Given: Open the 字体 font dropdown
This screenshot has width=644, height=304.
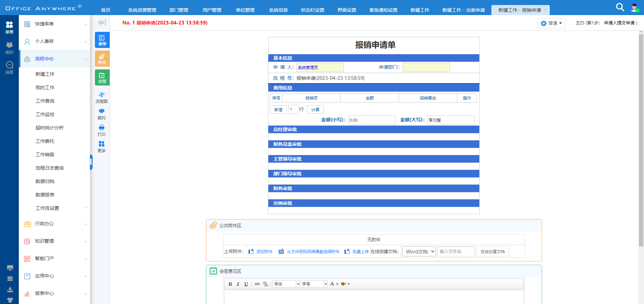Looking at the screenshot, I should tap(286, 284).
